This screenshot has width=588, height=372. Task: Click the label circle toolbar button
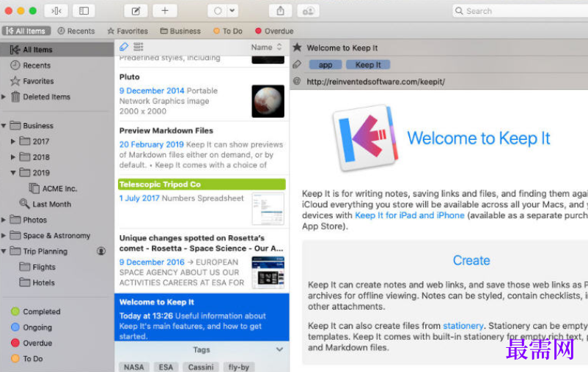tap(218, 11)
